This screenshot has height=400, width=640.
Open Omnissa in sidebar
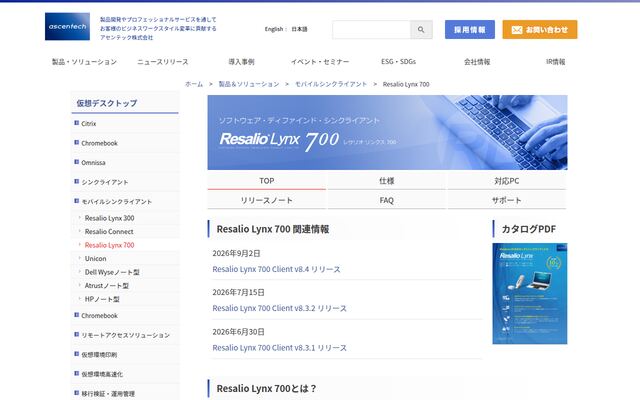[x=93, y=162]
